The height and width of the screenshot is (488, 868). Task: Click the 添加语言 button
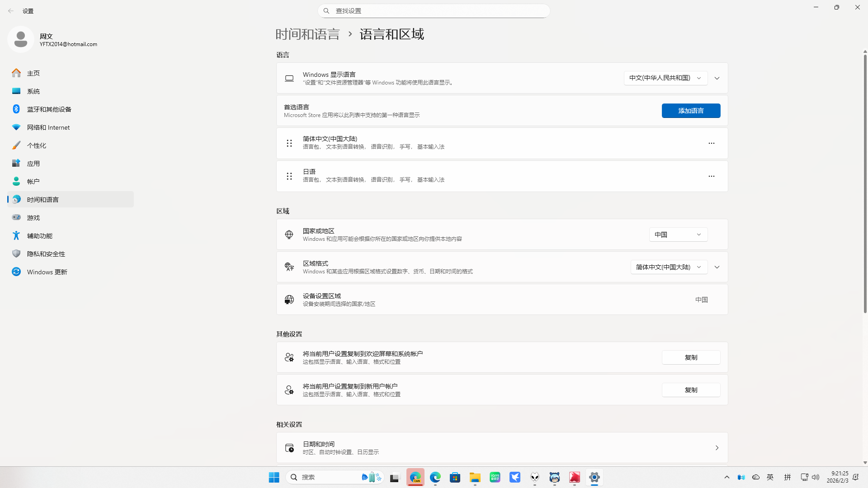pyautogui.click(x=691, y=110)
